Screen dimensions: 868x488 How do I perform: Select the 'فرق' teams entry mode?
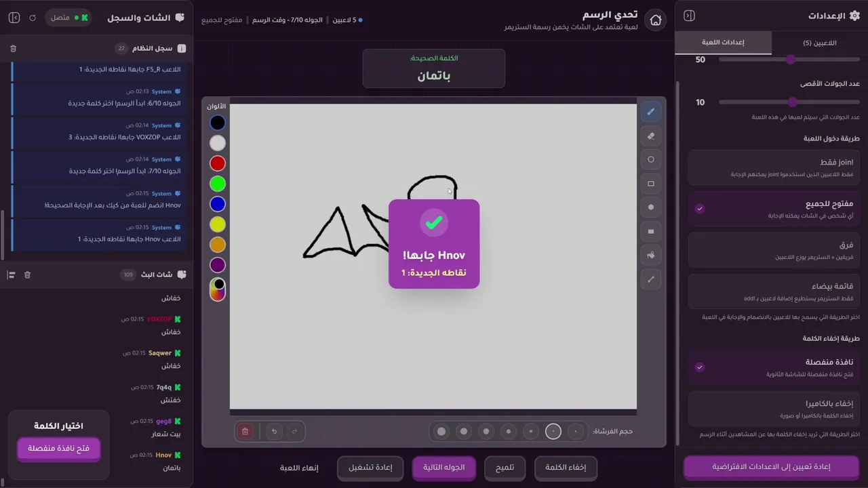pos(774,250)
